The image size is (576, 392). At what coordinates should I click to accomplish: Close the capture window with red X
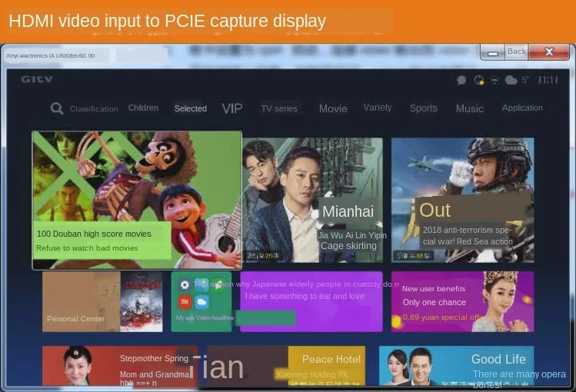tap(549, 51)
